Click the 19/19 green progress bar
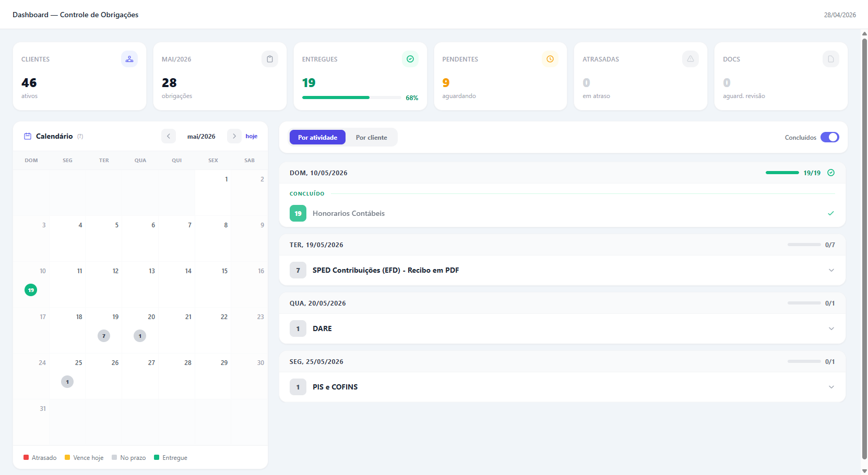Viewport: 868px width, 475px height. click(x=782, y=173)
